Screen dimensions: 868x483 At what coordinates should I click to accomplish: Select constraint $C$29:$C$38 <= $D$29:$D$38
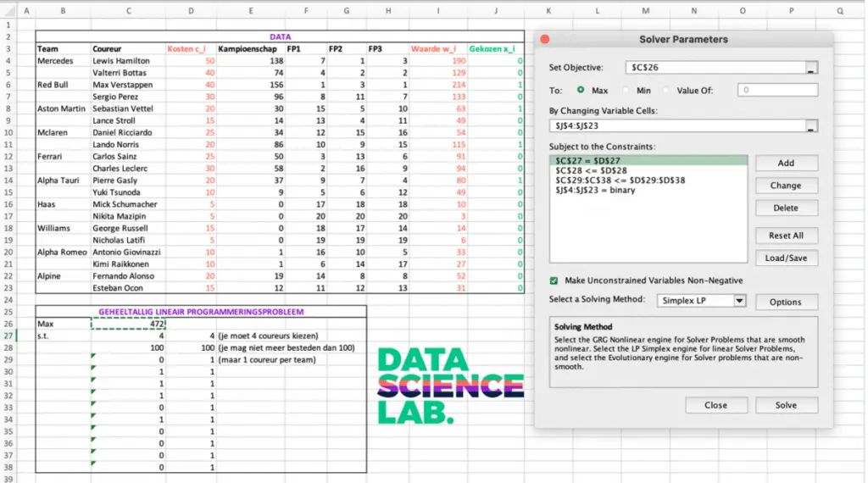coord(648,180)
